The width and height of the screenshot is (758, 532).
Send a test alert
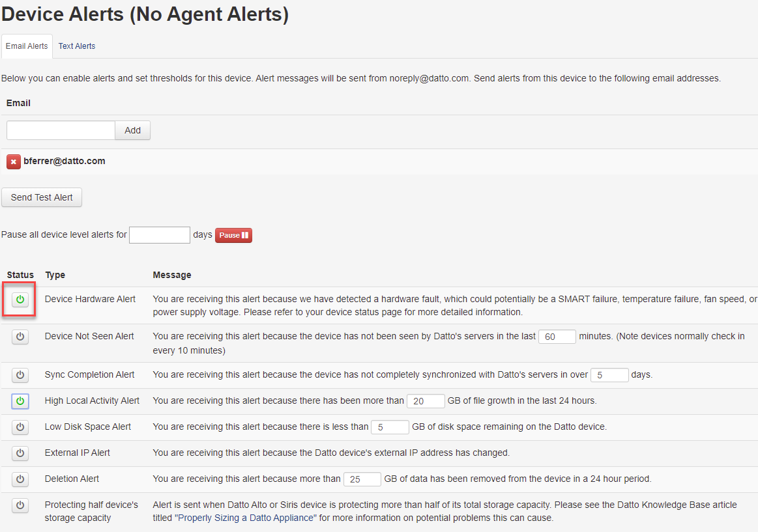pos(42,197)
